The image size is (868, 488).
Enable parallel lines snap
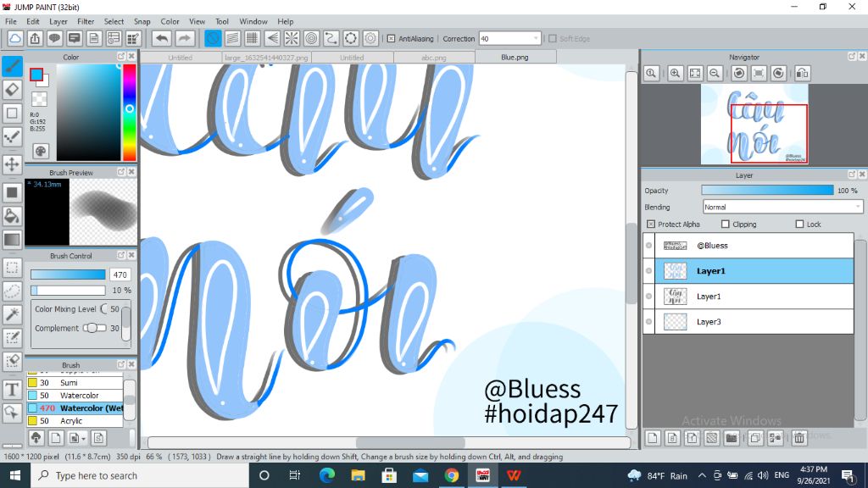coord(232,38)
